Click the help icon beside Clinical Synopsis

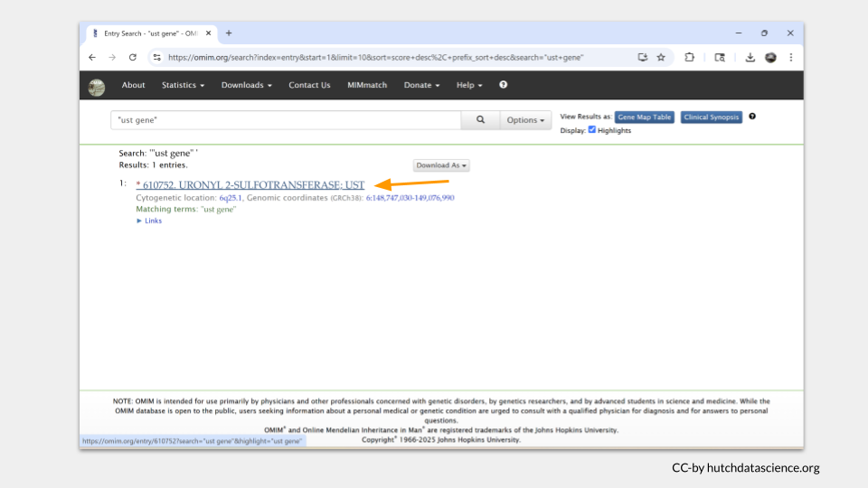pyautogui.click(x=752, y=117)
